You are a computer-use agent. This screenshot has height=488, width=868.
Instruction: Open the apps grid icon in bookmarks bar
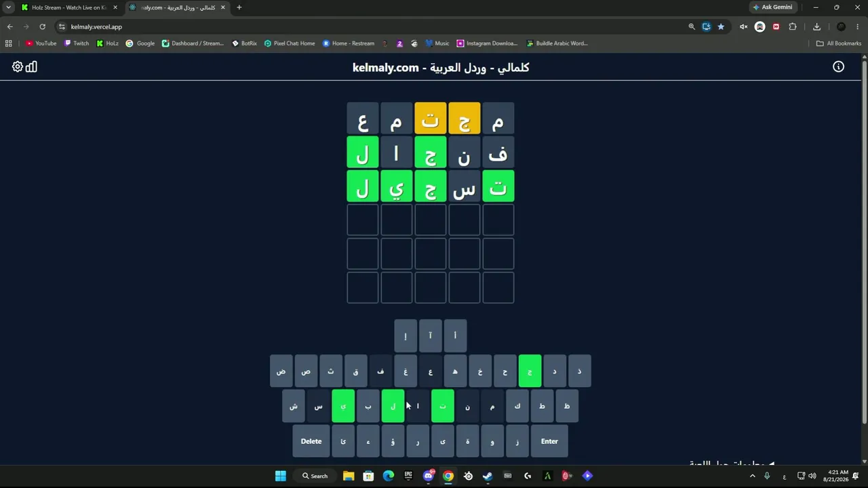(8, 43)
